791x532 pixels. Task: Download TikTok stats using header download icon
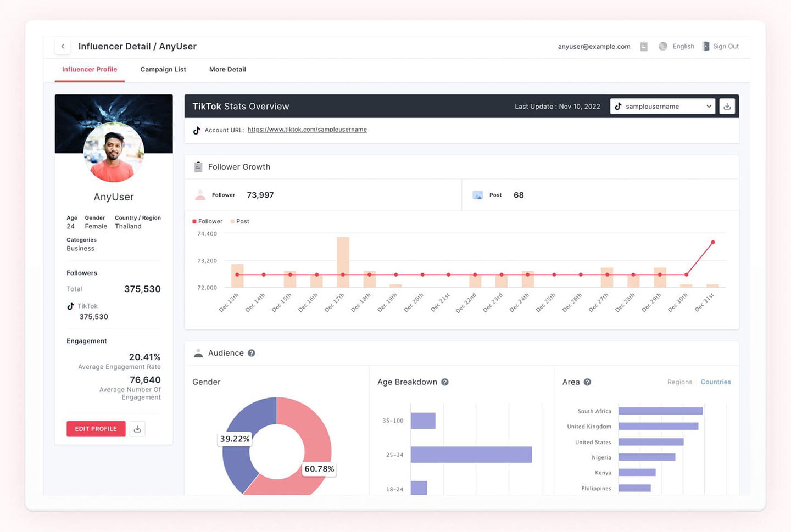tap(727, 107)
